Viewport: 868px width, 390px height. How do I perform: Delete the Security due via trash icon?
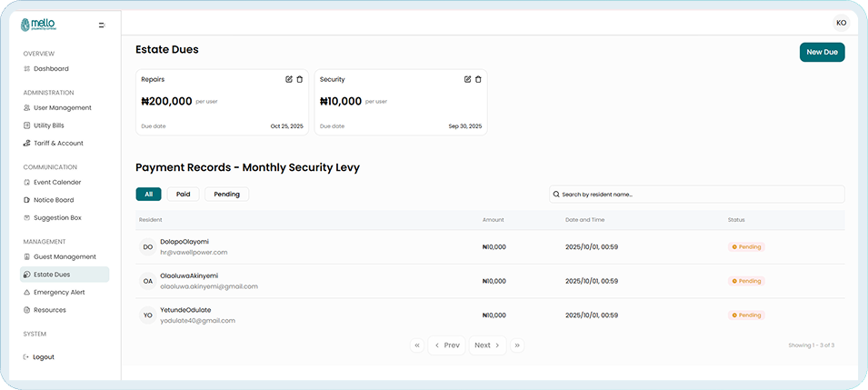pyautogui.click(x=479, y=80)
